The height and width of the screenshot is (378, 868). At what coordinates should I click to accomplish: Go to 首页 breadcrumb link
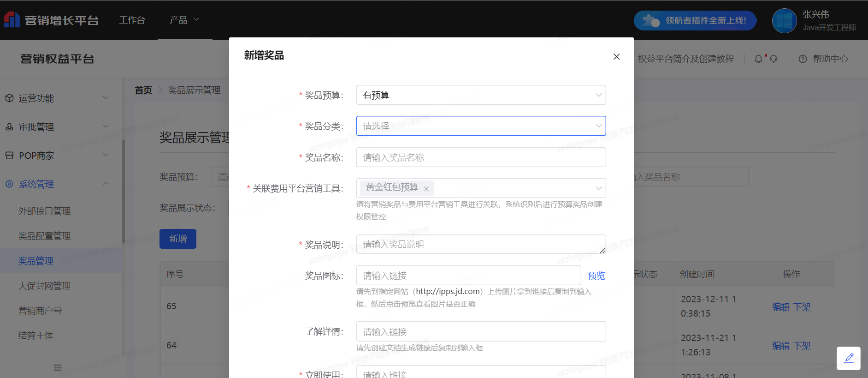coord(143,90)
